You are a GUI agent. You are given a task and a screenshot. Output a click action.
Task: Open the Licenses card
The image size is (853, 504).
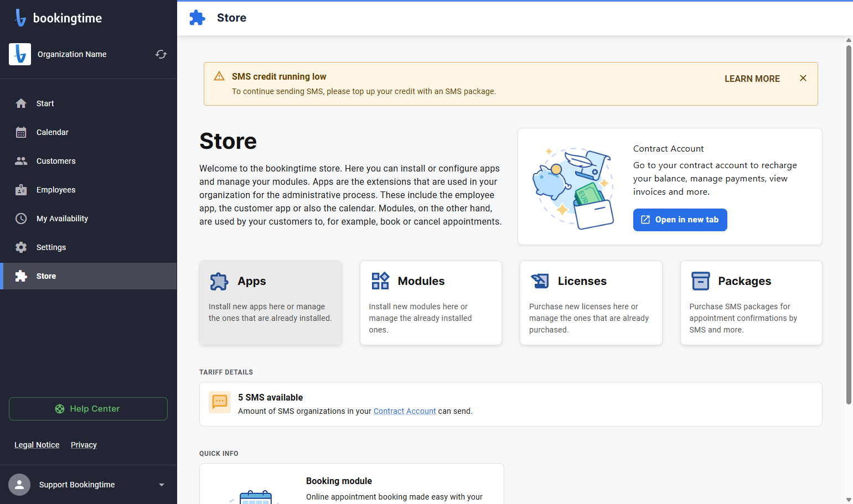[591, 303]
